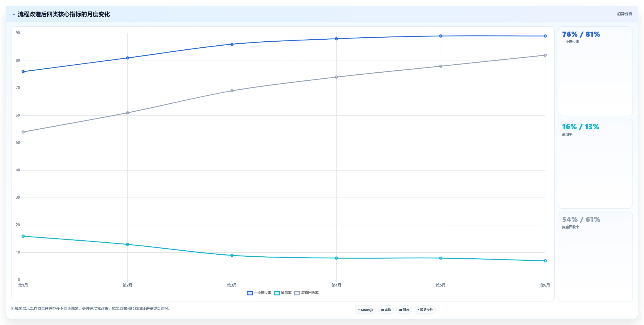Click the chart title 流程改造后四类核心指标的月度变化
The image size is (644, 325).
tap(64, 14)
